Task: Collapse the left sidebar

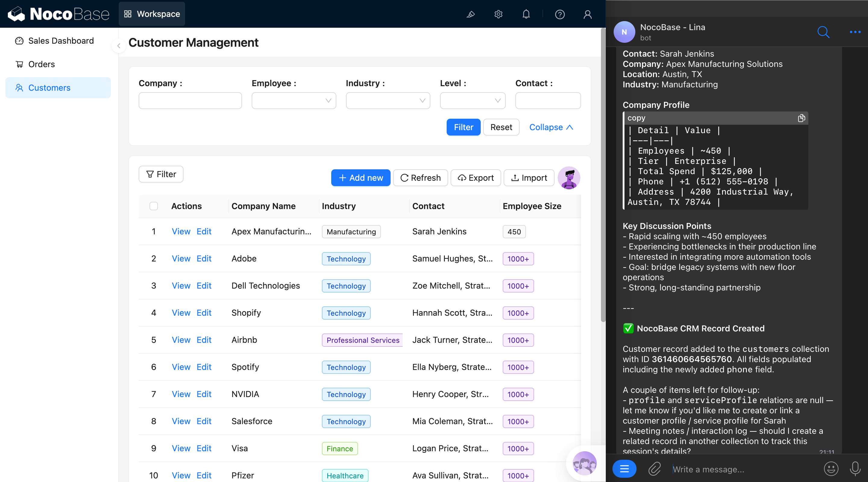Action: point(119,46)
